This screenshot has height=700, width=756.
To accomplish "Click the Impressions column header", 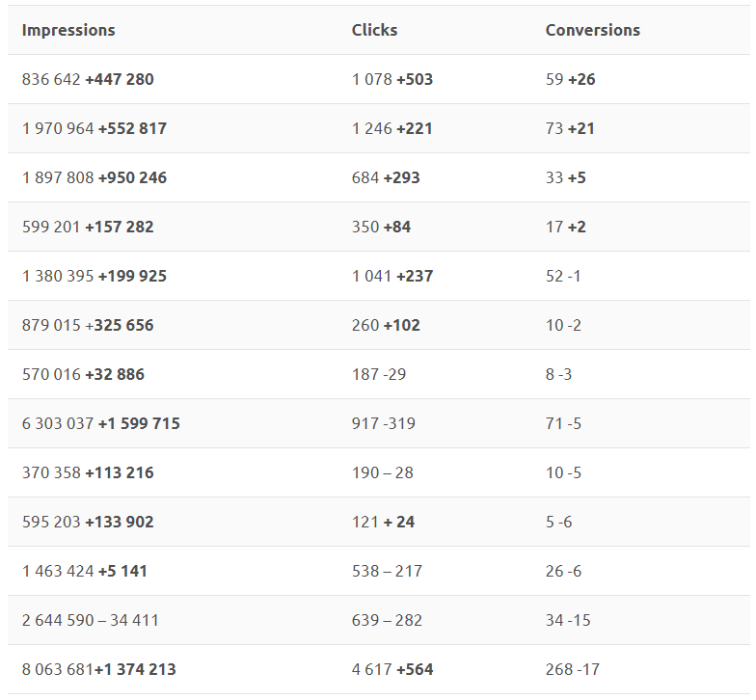I will click(68, 30).
